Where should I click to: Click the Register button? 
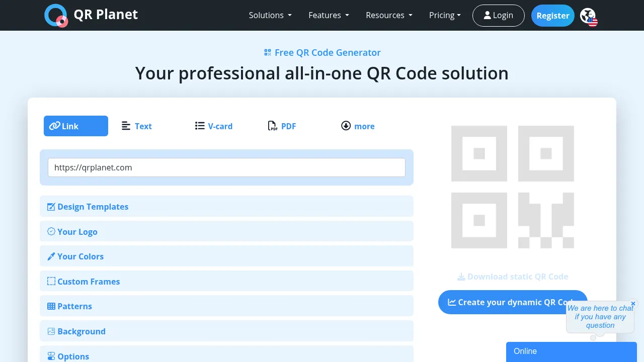(x=552, y=16)
